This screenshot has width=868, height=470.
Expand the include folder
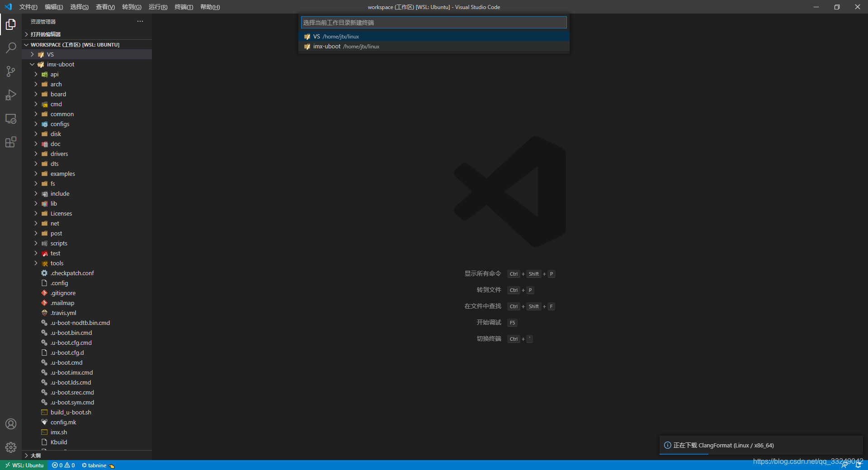87,193
